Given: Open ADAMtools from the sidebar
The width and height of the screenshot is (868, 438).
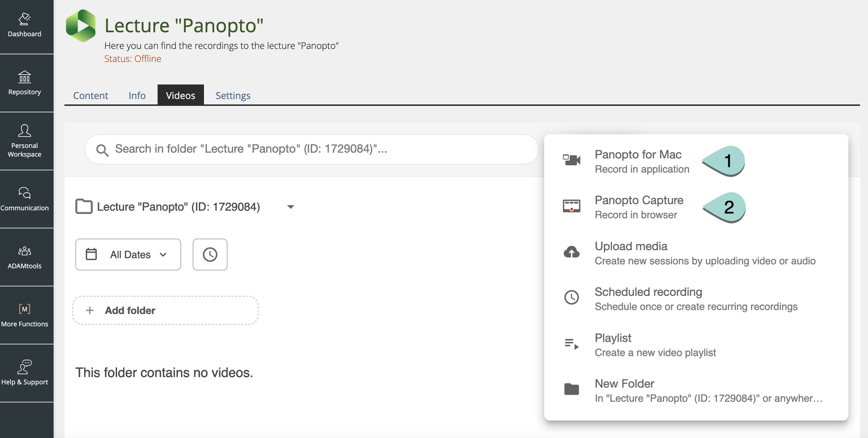Looking at the screenshot, I should [x=25, y=257].
